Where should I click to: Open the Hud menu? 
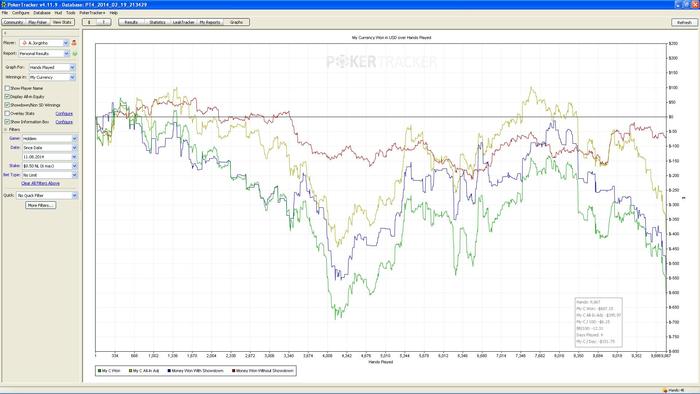coord(58,13)
